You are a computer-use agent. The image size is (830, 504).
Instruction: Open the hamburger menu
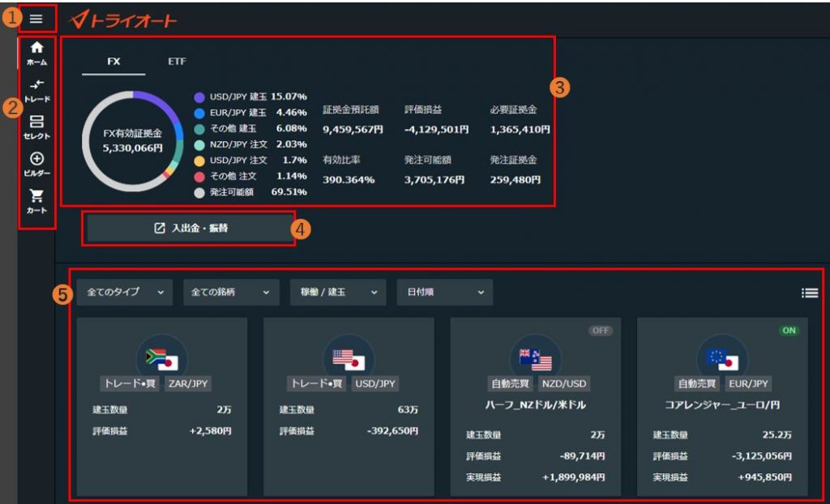pos(36,19)
